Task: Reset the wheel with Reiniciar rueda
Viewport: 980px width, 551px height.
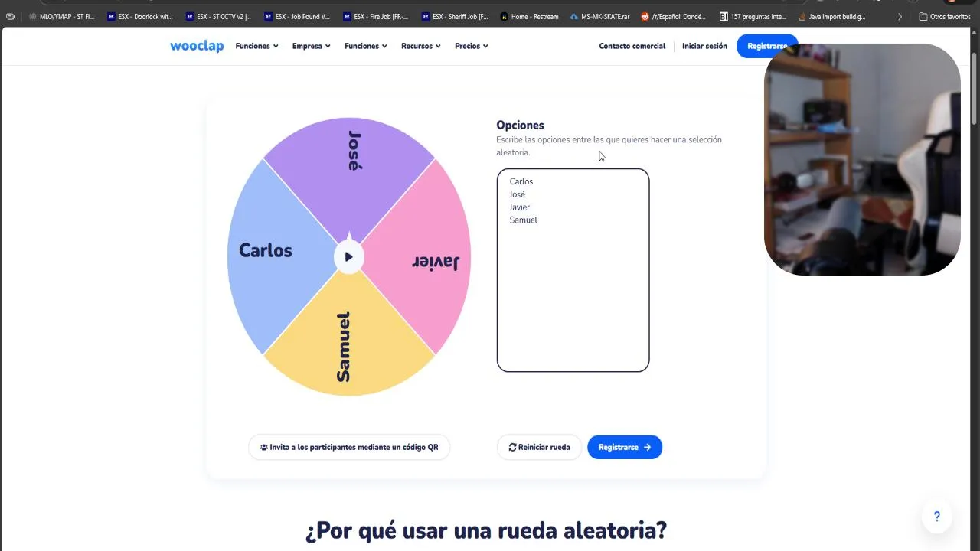Action: (539, 447)
